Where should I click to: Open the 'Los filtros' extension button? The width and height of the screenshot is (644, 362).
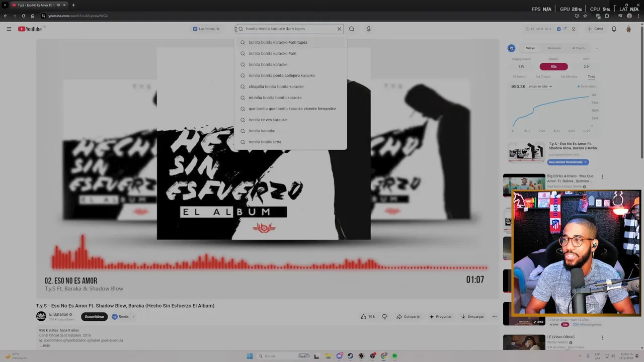tap(206, 29)
